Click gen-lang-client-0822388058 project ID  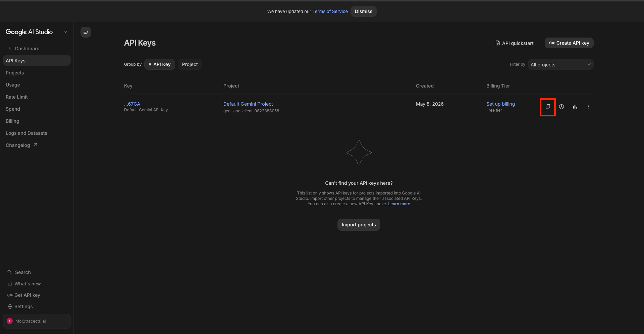(251, 111)
